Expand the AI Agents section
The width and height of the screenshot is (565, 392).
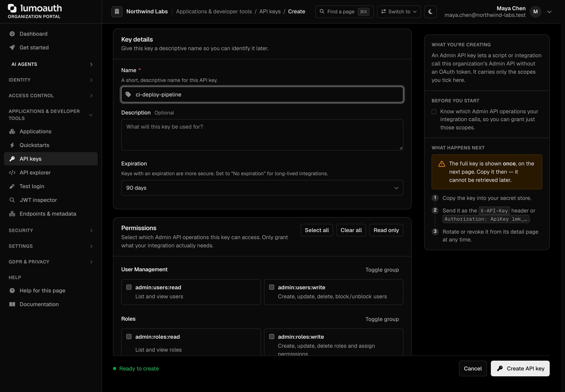(51, 64)
